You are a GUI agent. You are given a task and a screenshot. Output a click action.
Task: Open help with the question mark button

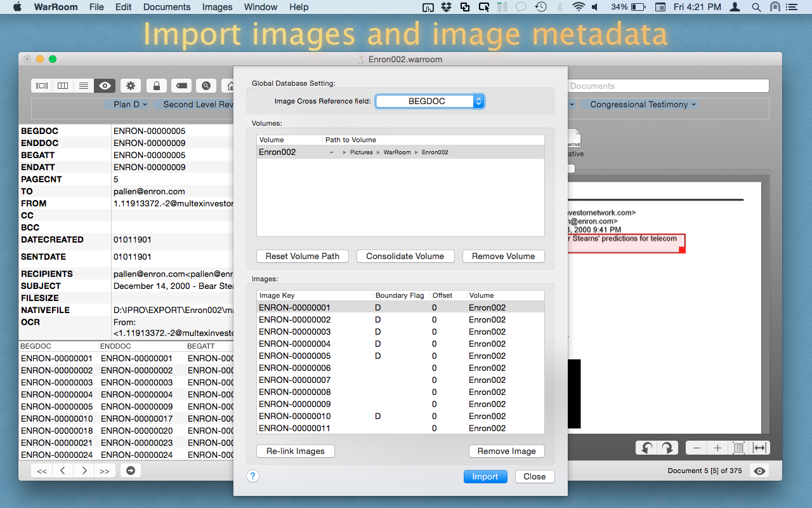(x=252, y=476)
